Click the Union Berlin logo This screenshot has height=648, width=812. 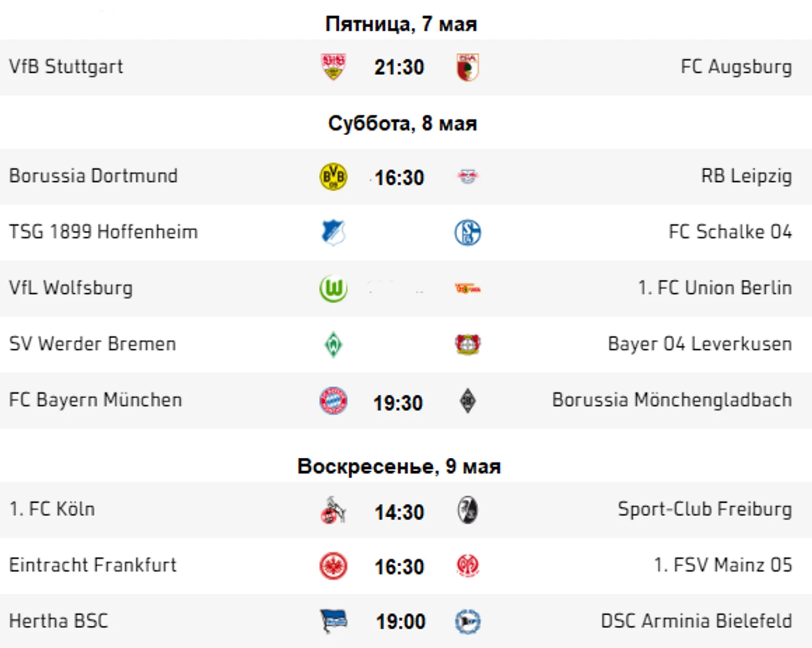click(x=468, y=289)
